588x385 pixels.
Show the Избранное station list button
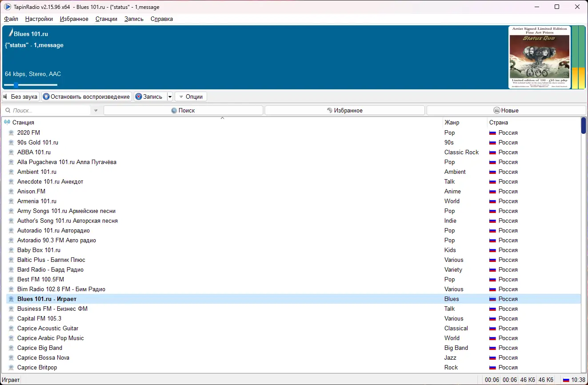click(x=345, y=110)
